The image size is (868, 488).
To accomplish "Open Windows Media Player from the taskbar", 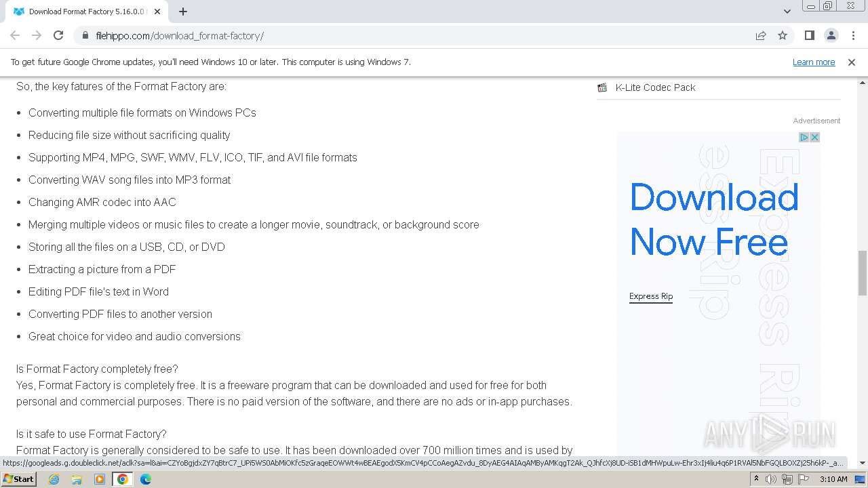I will 100,479.
